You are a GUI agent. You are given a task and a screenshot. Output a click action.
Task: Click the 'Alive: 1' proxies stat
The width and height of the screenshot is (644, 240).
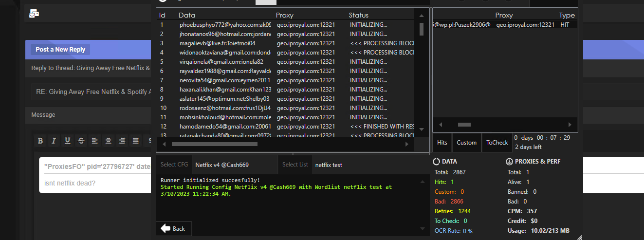[518, 182]
